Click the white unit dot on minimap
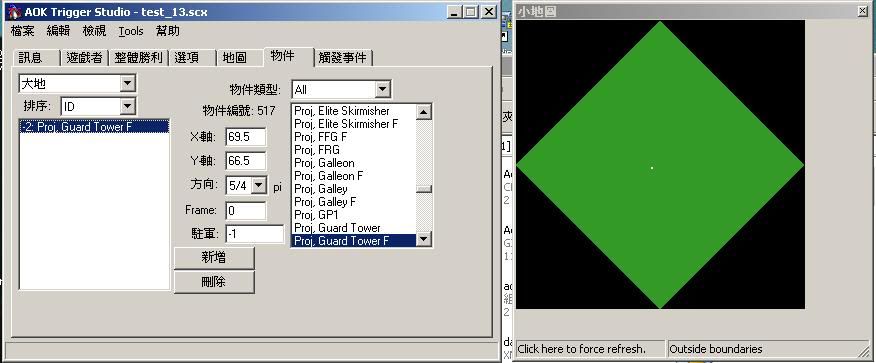This screenshot has height=363, width=876. tap(652, 168)
